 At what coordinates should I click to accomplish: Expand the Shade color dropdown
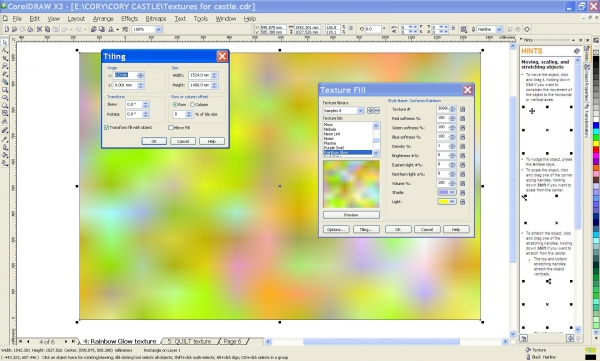pos(452,193)
